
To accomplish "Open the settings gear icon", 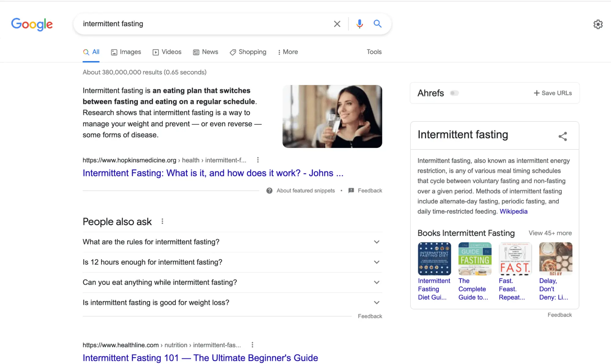I will tap(598, 24).
